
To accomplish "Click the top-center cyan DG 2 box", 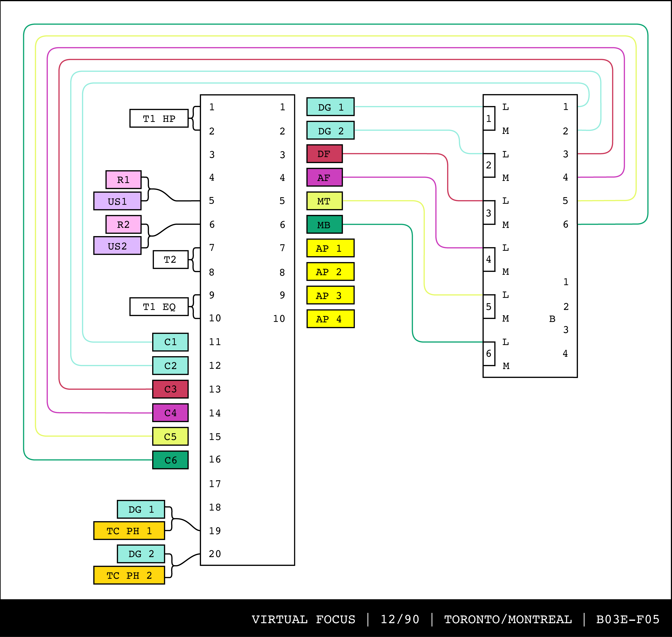I will coord(330,131).
